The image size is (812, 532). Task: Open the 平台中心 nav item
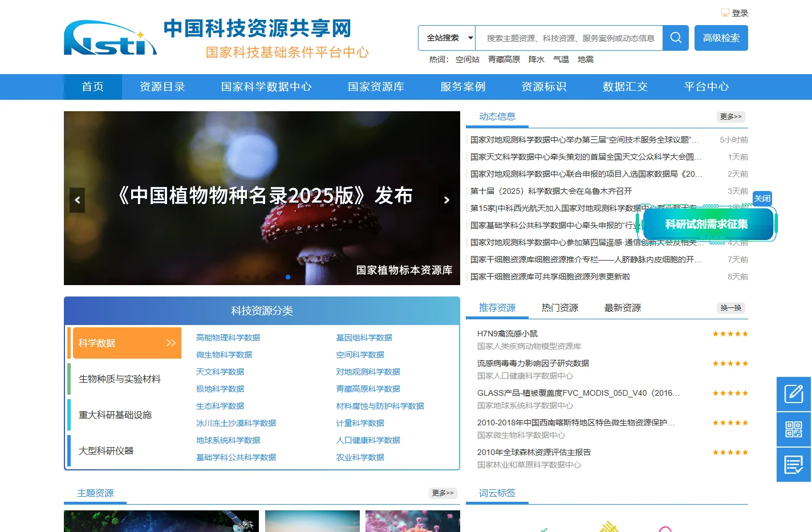pyautogui.click(x=707, y=87)
